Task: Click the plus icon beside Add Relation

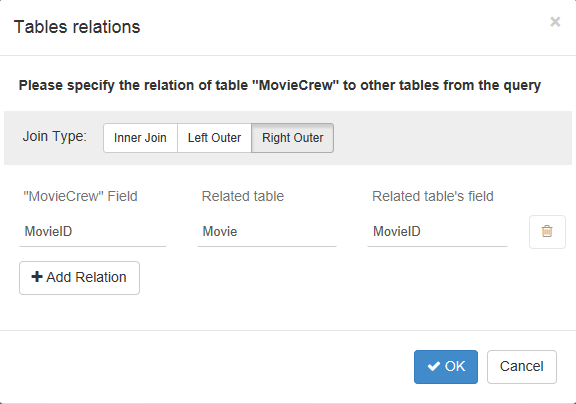Action: [x=37, y=277]
